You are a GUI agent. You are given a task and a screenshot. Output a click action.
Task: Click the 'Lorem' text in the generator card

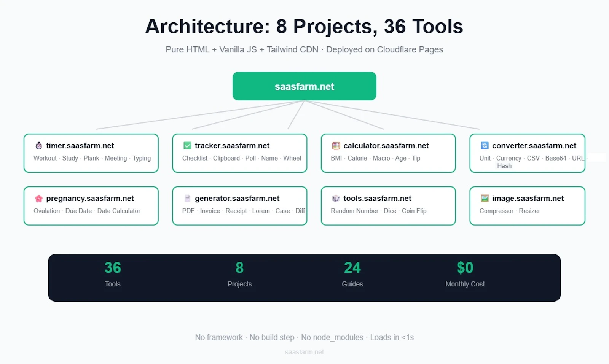coord(261,211)
